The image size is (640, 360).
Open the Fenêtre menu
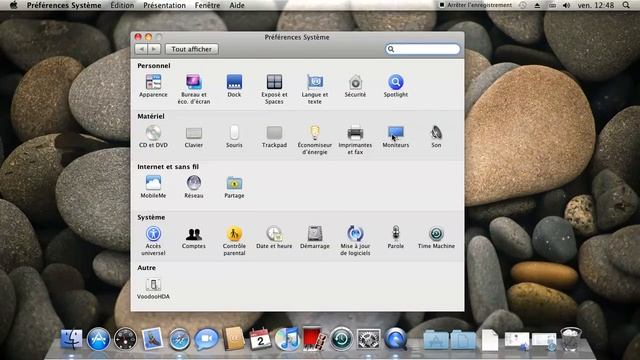[x=207, y=5]
